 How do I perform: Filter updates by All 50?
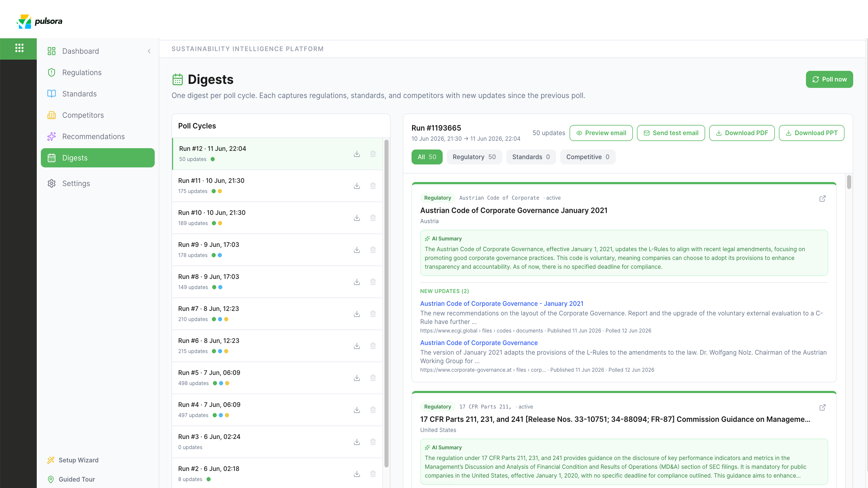427,157
